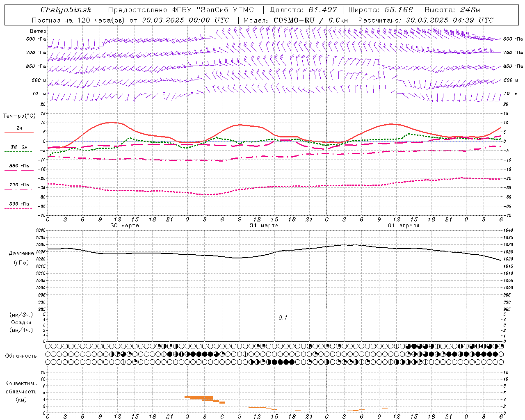Viewport: 525px width, 420px height.
Task: Click the 10 м wind level label on left
Action: point(39,94)
